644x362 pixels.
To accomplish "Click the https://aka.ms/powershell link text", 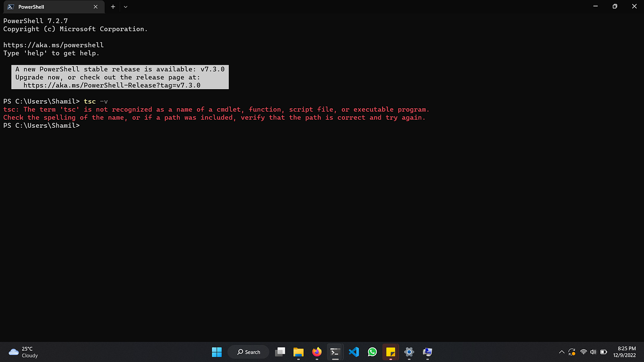I will 54,45.
